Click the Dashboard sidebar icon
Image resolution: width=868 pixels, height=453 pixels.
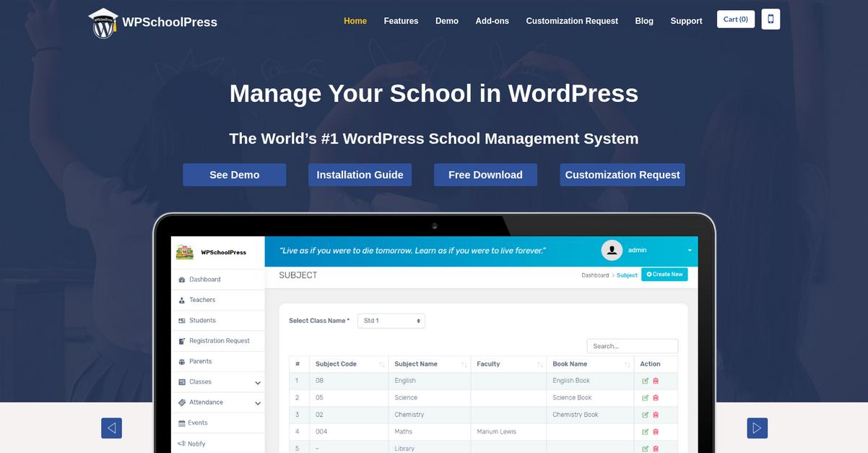click(x=182, y=280)
